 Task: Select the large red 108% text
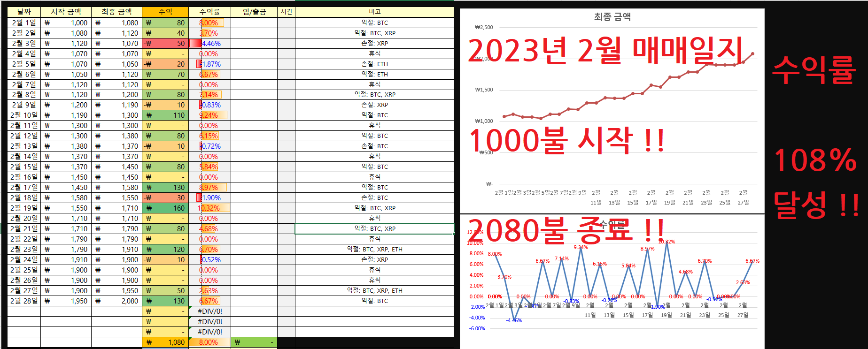(815, 160)
